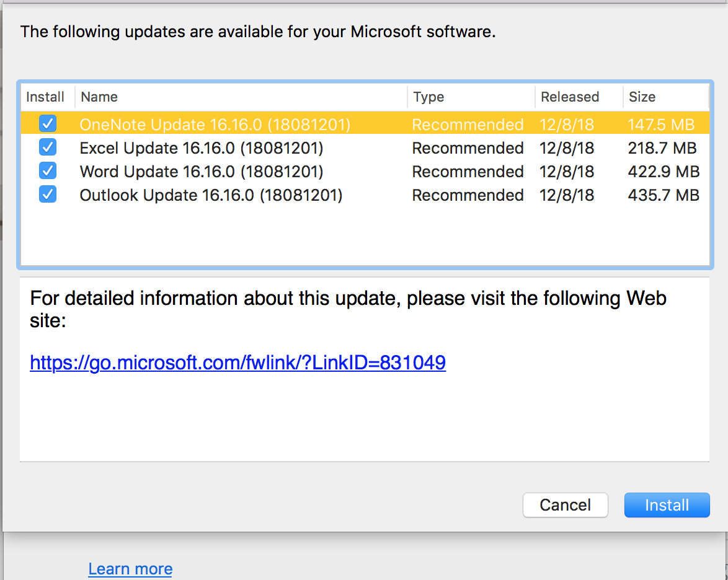Image resolution: width=728 pixels, height=580 pixels.
Task: Click 'Recommended' type in Outlook Update row
Action: click(468, 195)
